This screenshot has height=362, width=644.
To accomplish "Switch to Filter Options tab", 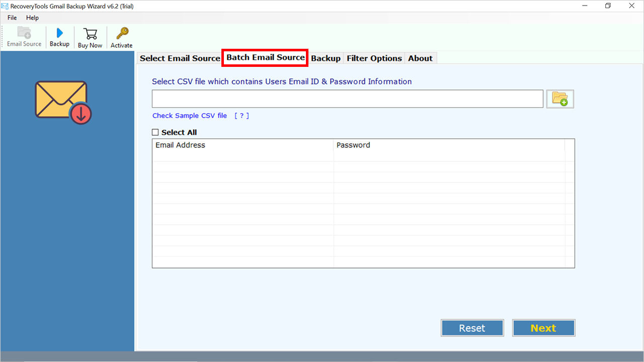I will (374, 58).
